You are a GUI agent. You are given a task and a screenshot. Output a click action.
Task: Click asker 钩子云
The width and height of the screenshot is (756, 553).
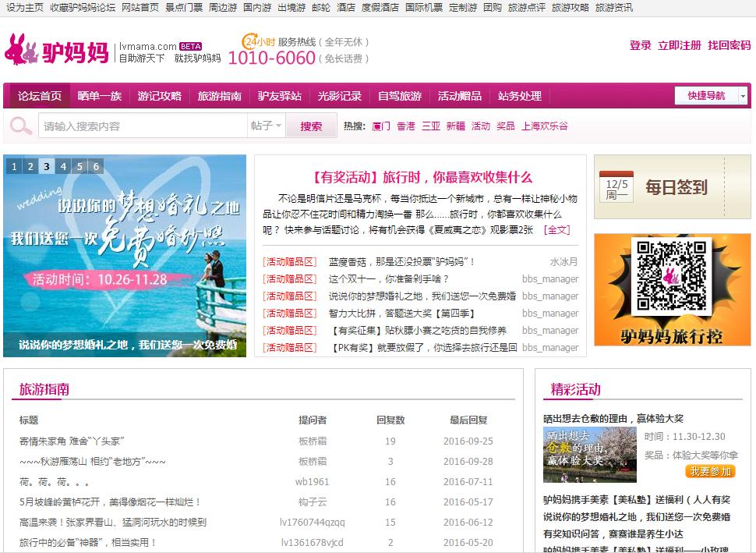313,502
